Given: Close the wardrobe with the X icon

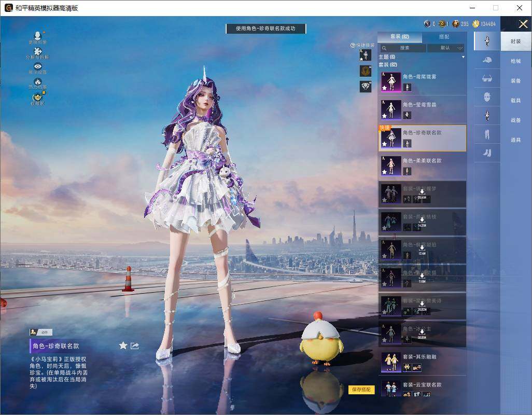Looking at the screenshot, I should [x=523, y=24].
